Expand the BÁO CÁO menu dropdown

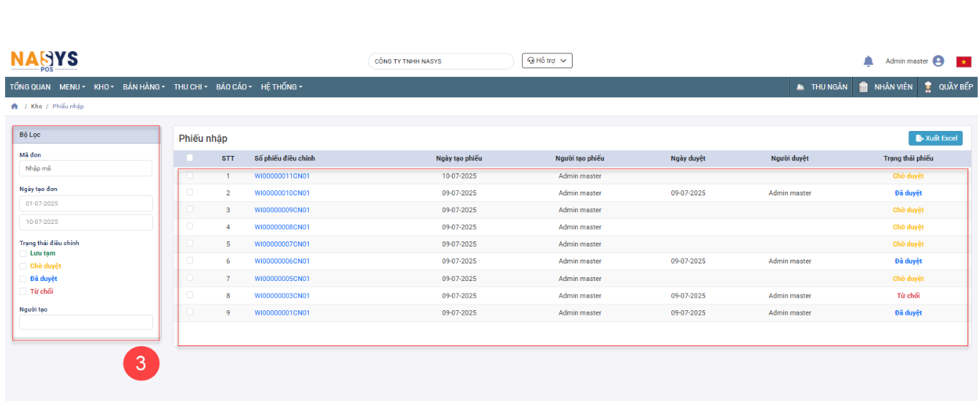click(x=233, y=87)
